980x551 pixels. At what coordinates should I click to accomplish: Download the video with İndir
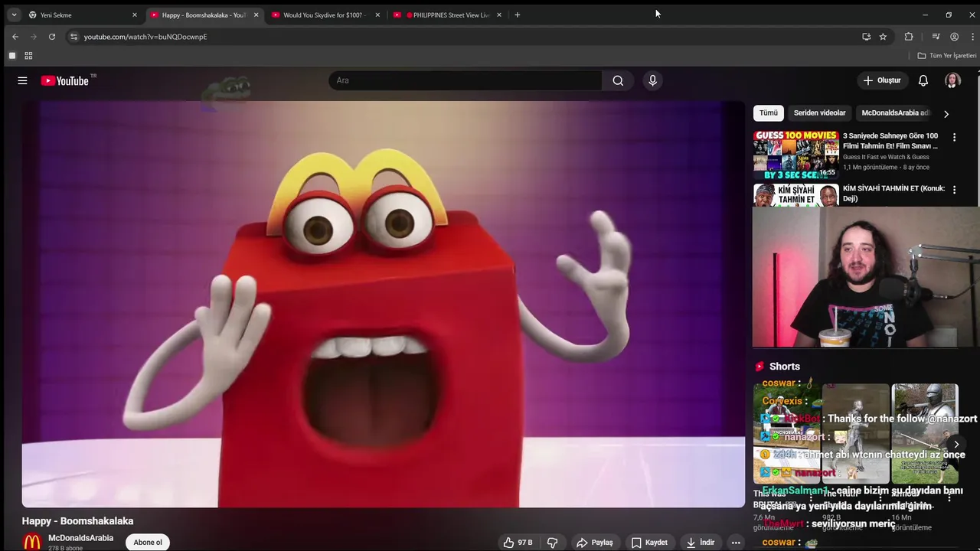[701, 543]
